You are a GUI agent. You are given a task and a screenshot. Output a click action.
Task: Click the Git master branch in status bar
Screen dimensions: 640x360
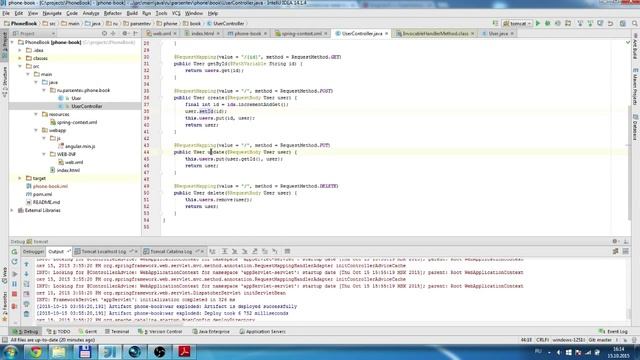coord(600,340)
